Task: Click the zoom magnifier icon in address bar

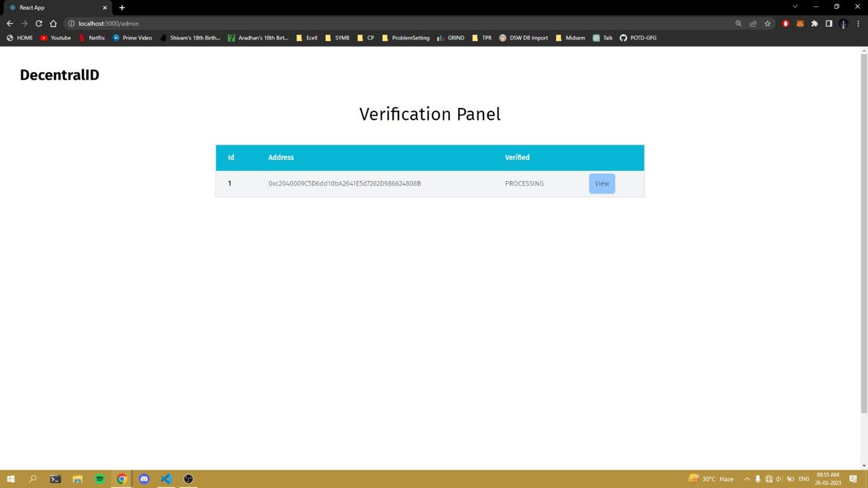Action: [x=738, y=23]
